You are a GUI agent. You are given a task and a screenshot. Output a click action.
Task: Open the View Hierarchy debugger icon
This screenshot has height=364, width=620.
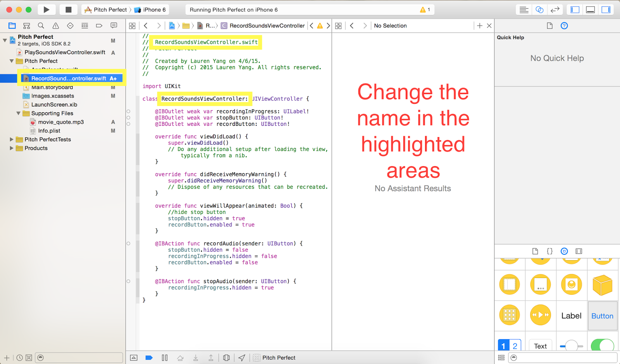click(x=227, y=357)
